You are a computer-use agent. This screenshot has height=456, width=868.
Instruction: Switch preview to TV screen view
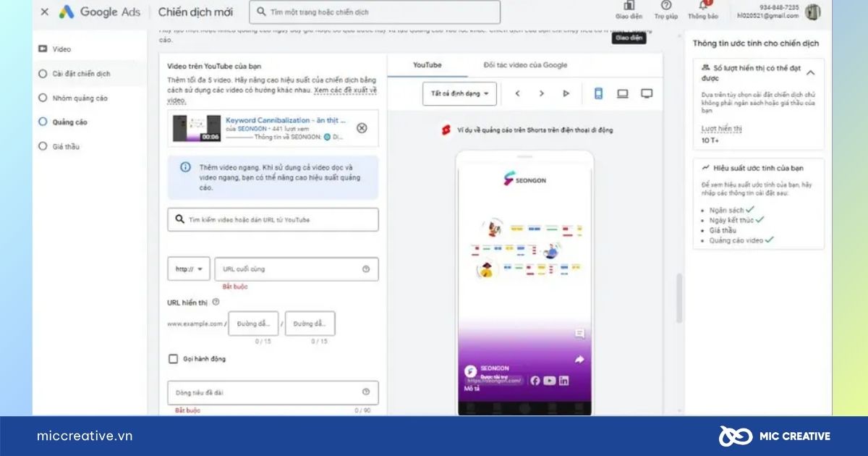point(647,93)
